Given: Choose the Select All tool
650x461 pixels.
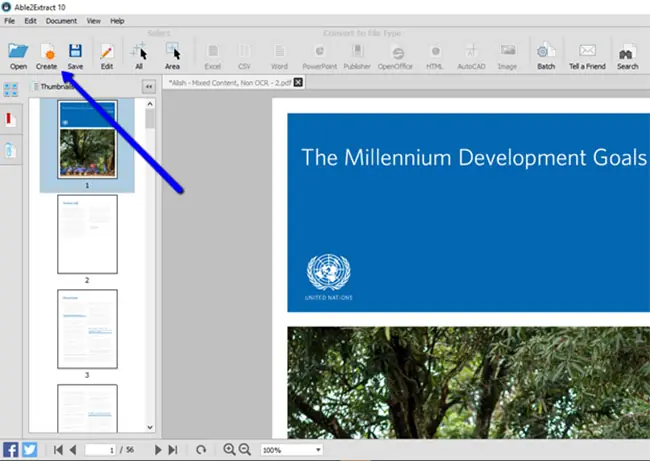Looking at the screenshot, I should coord(139,56).
